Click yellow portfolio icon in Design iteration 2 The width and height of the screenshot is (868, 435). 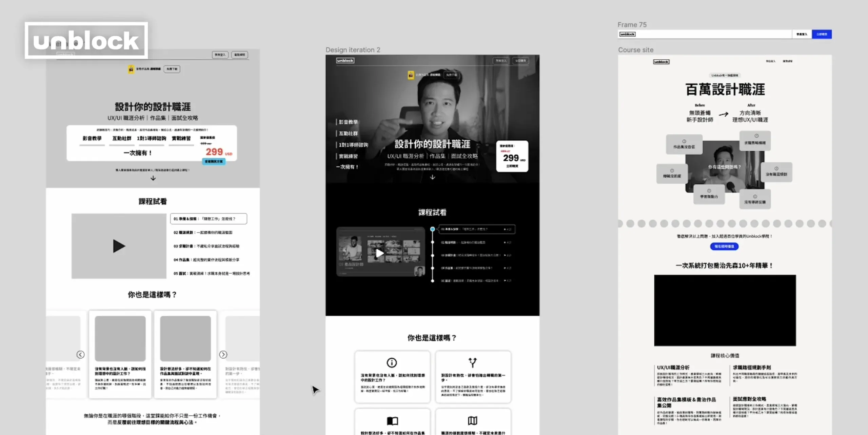click(411, 75)
